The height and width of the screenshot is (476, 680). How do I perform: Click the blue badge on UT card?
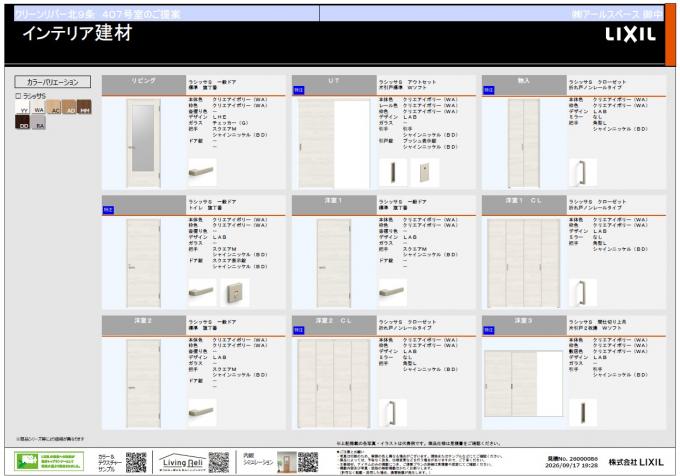298,90
